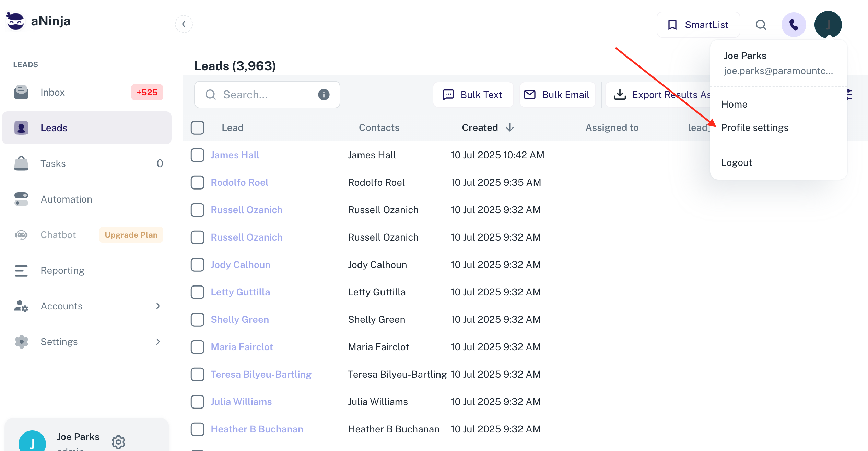The image size is (868, 451).
Task: Select all leads with header checkbox
Action: point(198,127)
